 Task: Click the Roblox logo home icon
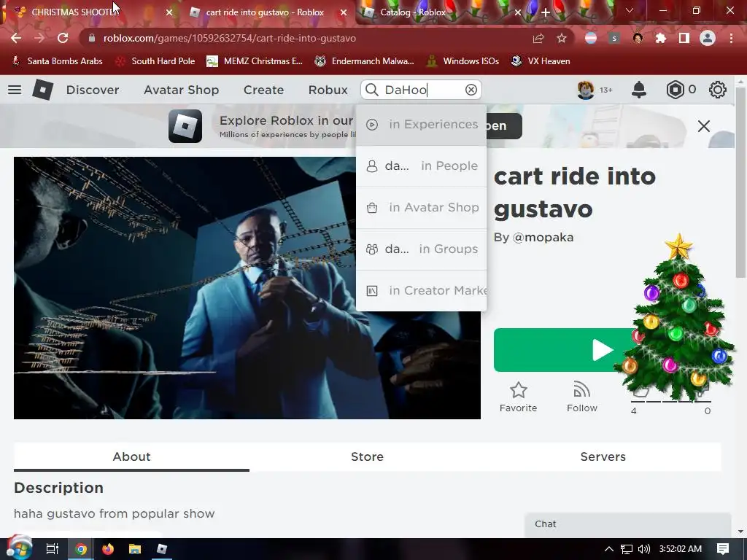pyautogui.click(x=42, y=90)
